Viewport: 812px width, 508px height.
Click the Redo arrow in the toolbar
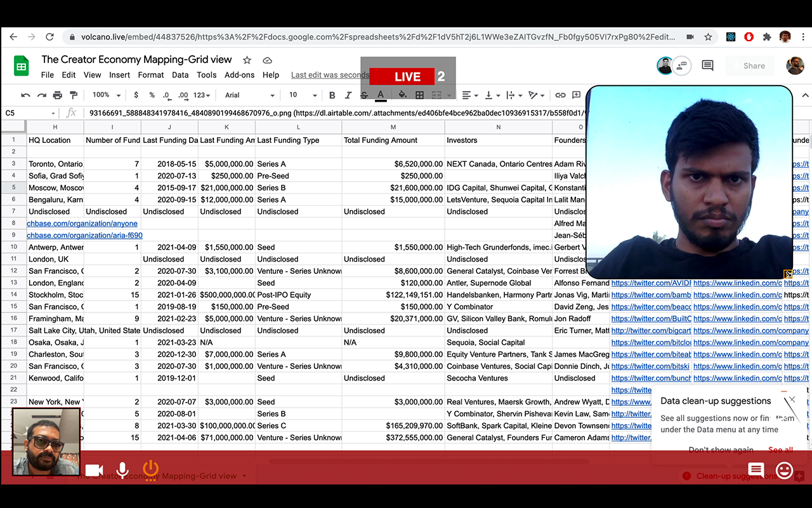42,95
